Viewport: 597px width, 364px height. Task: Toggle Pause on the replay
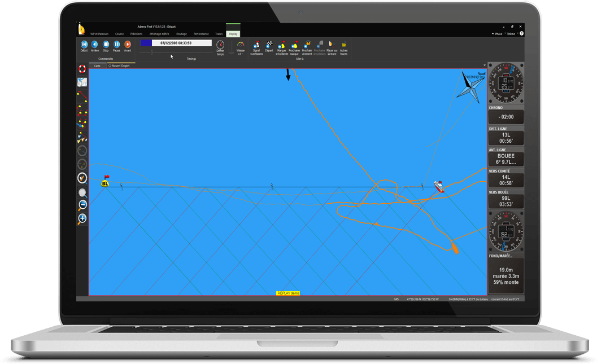pyautogui.click(x=117, y=45)
